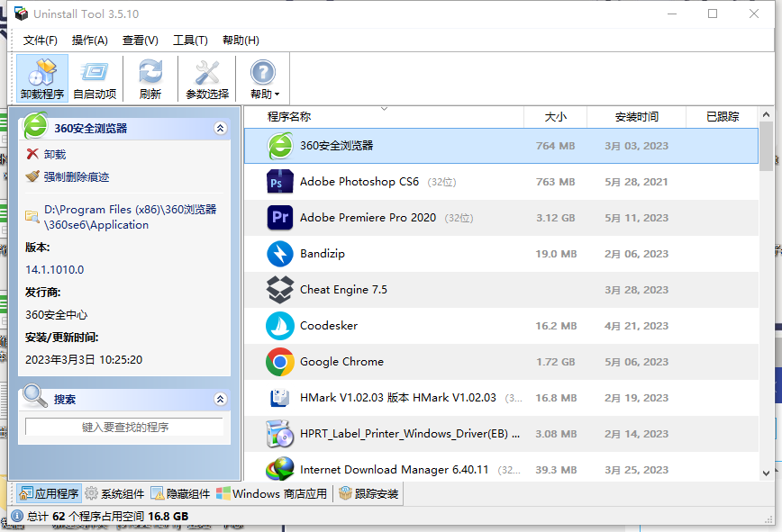The image size is (782, 532).
Task: Select the Cheat Engine 7.5 icon
Action: [280, 290]
